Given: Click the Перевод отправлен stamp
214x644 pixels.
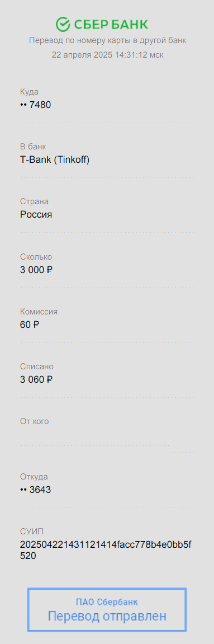Looking at the screenshot, I should coord(107,610).
